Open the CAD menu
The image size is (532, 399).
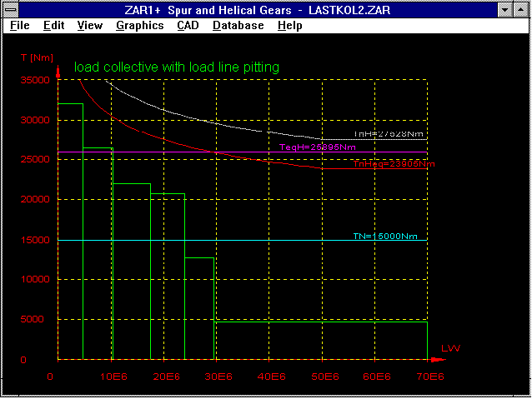tap(188, 26)
